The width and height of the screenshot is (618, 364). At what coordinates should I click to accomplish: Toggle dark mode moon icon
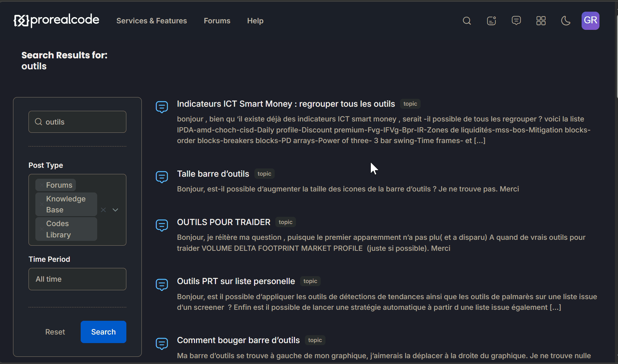(565, 21)
